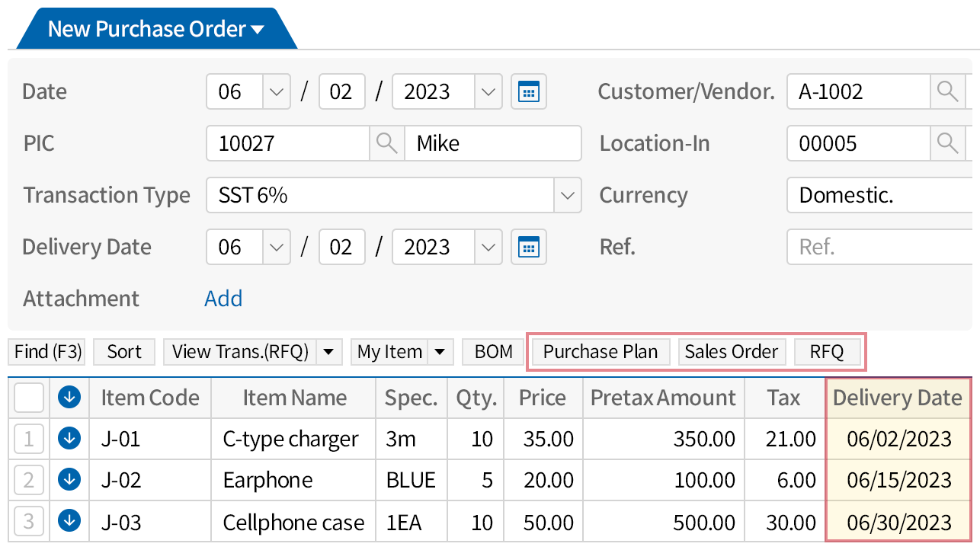The width and height of the screenshot is (980, 550).
Task: Click blue arrow icon in table header
Action: pos(69,397)
